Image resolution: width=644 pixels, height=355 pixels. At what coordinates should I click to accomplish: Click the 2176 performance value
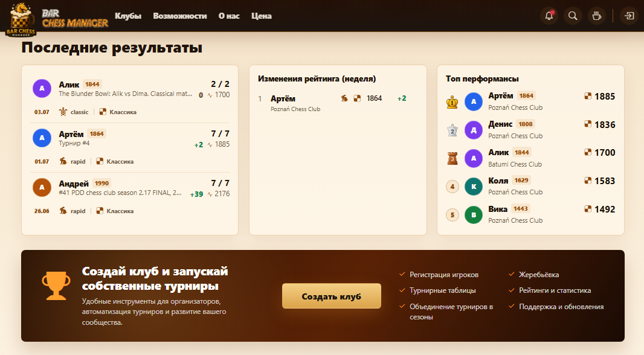(x=222, y=194)
